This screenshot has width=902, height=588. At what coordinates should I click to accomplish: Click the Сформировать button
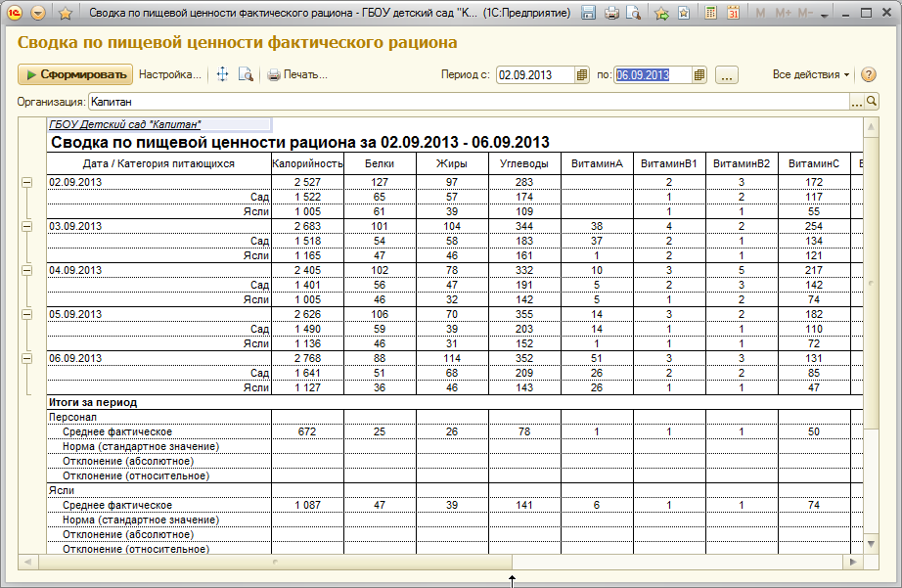75,74
